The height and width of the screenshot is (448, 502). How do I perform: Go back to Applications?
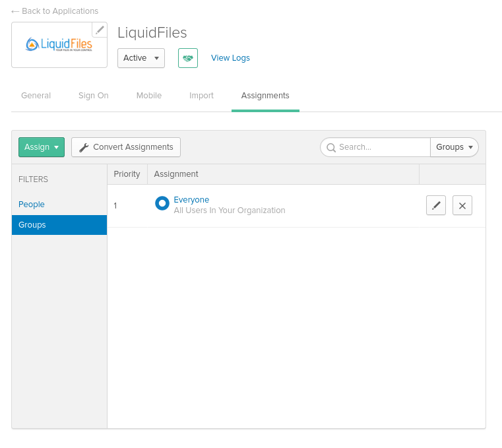coord(55,11)
